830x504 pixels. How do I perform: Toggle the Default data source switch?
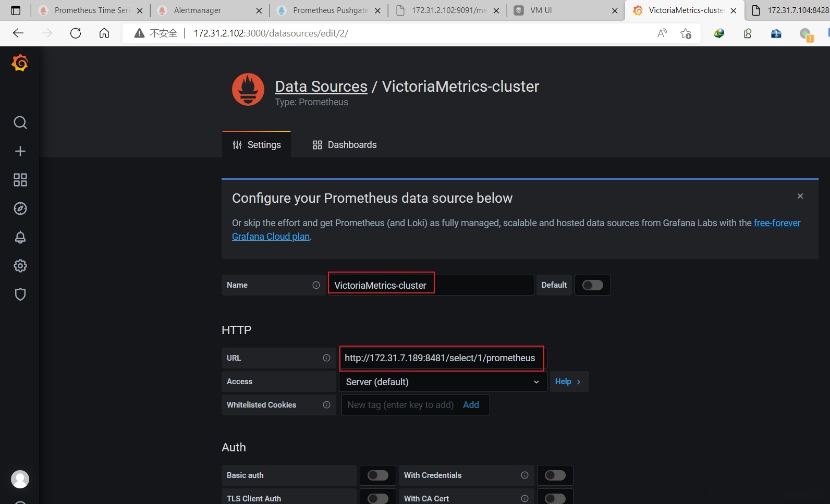(x=593, y=285)
